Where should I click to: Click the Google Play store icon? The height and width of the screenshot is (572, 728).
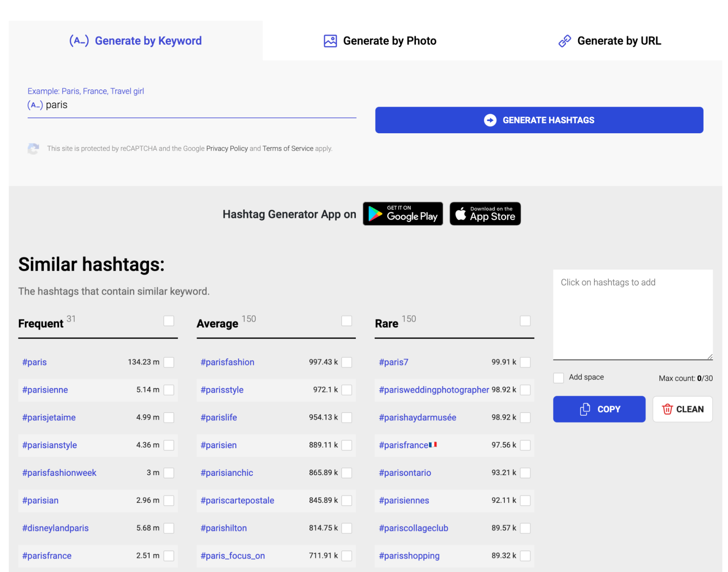(404, 214)
